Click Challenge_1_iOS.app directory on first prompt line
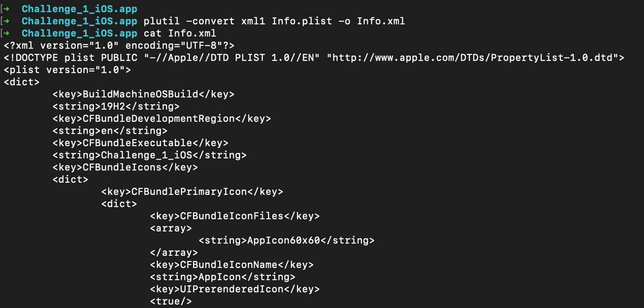The image size is (644, 308). [x=80, y=9]
